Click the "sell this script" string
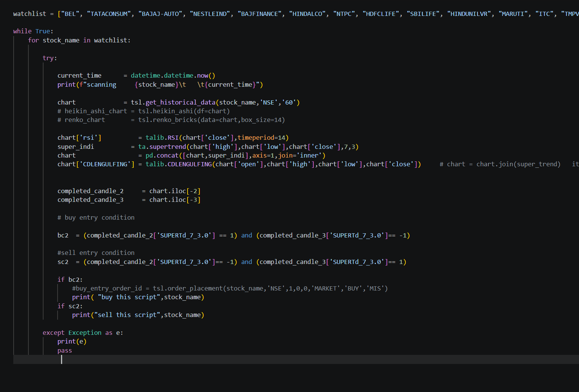 [127, 315]
